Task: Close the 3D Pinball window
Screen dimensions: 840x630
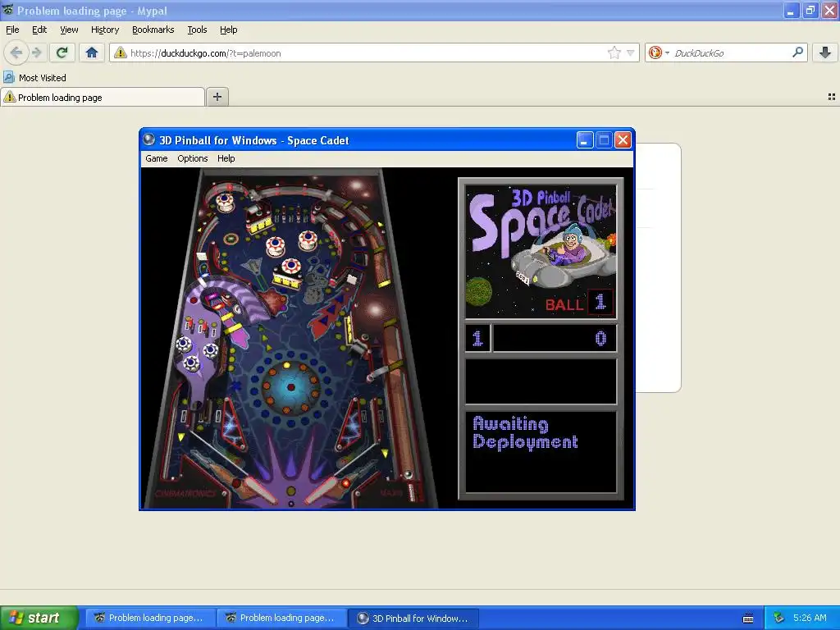Action: 623,140
